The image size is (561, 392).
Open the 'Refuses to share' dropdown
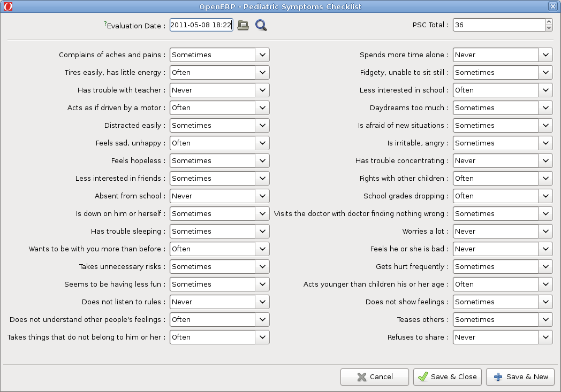(x=545, y=337)
